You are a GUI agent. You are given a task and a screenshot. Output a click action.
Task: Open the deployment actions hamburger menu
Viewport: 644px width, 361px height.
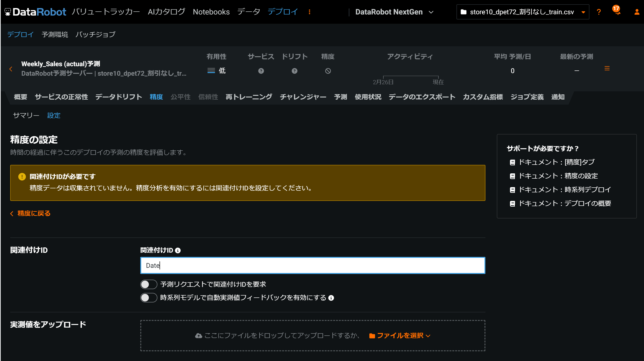pos(607,69)
